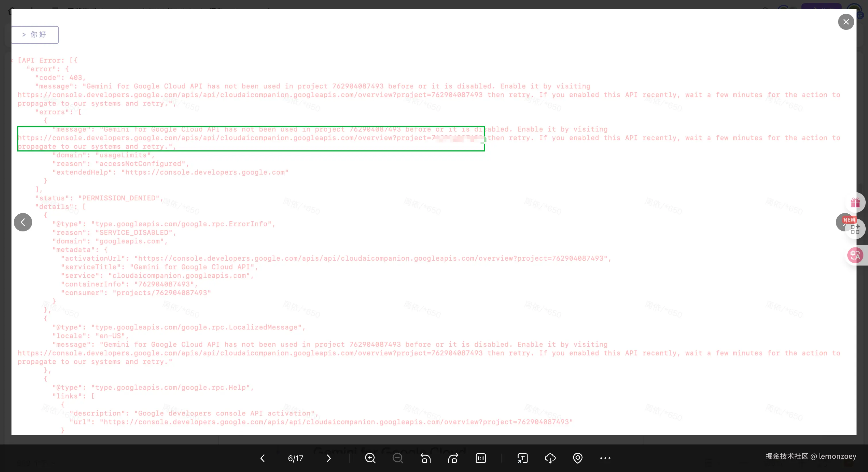Rotate the image counterclockwise
Image resolution: width=868 pixels, height=472 pixels.
(425, 458)
